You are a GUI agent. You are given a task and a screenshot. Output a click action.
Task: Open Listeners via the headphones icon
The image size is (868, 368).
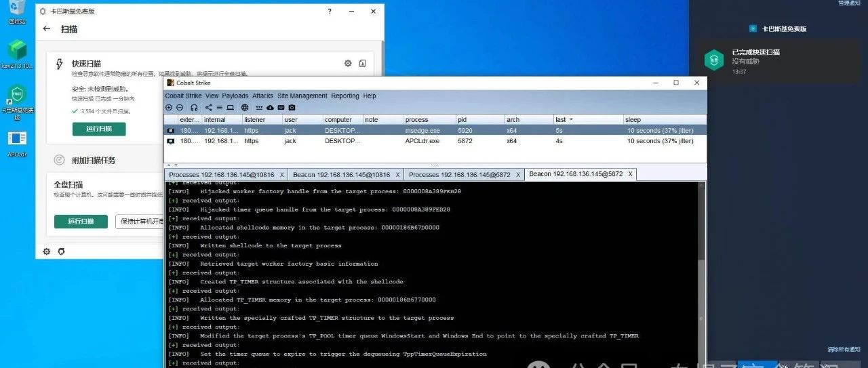tap(194, 108)
